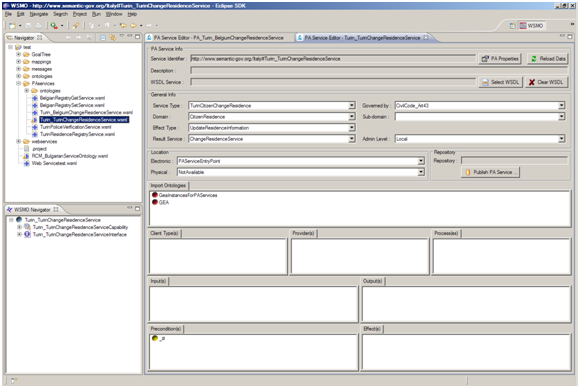Click the GEA ontology red icon
This screenshot has height=388, width=580.
pyautogui.click(x=155, y=202)
